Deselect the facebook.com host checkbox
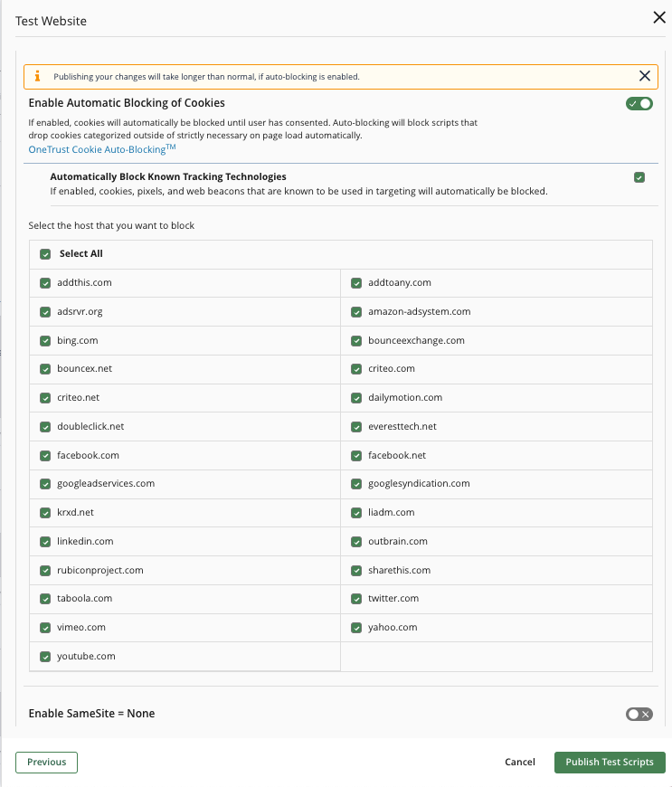Screen dimensions: 672x787 pyautogui.click(x=45, y=455)
